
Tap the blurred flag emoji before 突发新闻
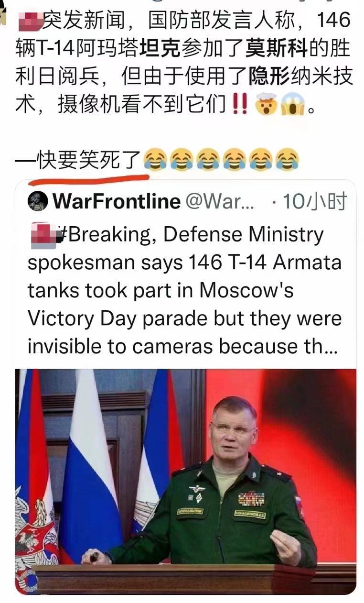point(29,20)
